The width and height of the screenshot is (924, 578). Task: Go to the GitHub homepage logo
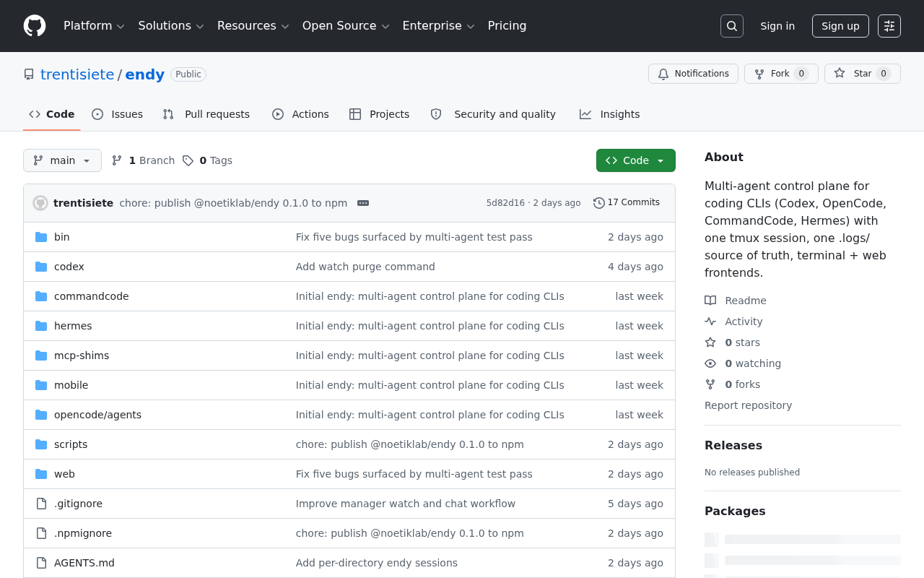35,26
